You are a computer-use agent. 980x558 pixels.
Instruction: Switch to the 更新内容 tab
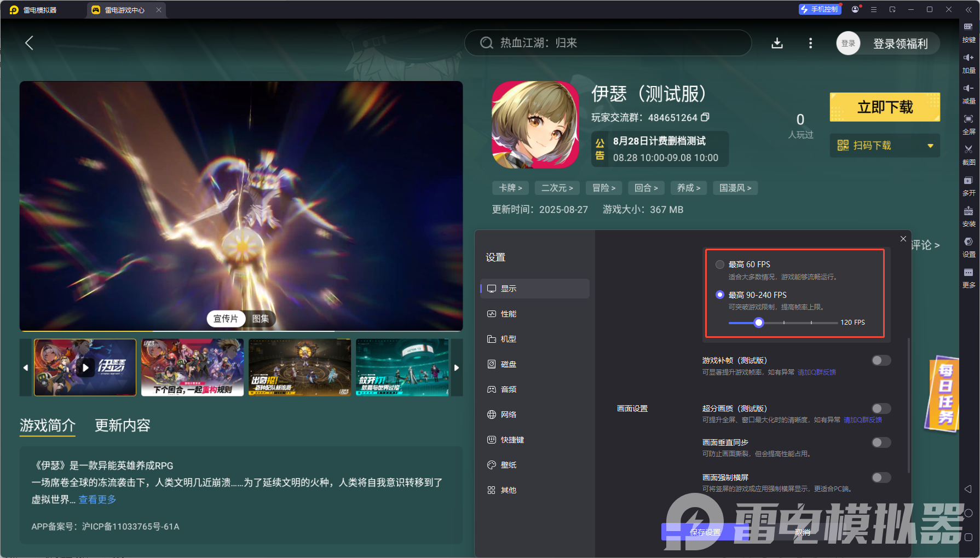pyautogui.click(x=123, y=425)
